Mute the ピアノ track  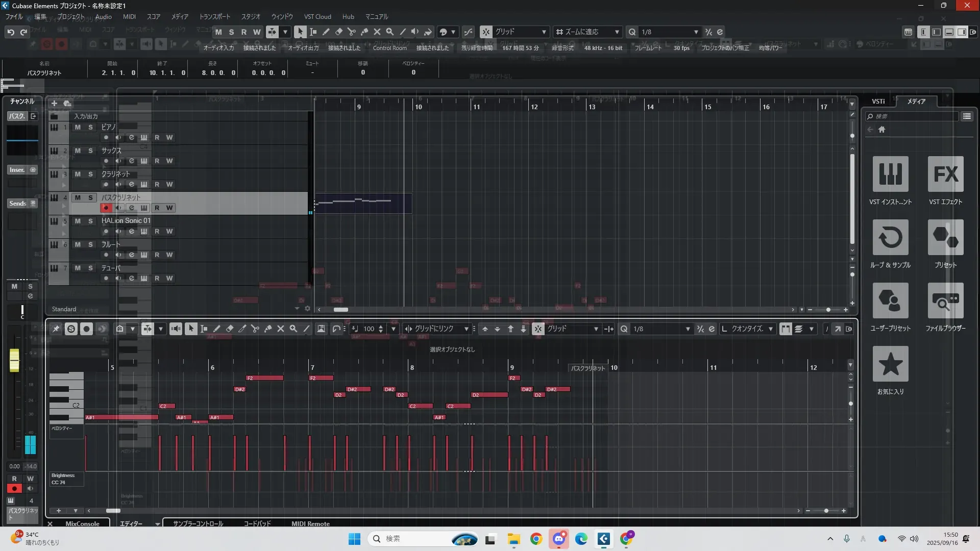pos(78,127)
